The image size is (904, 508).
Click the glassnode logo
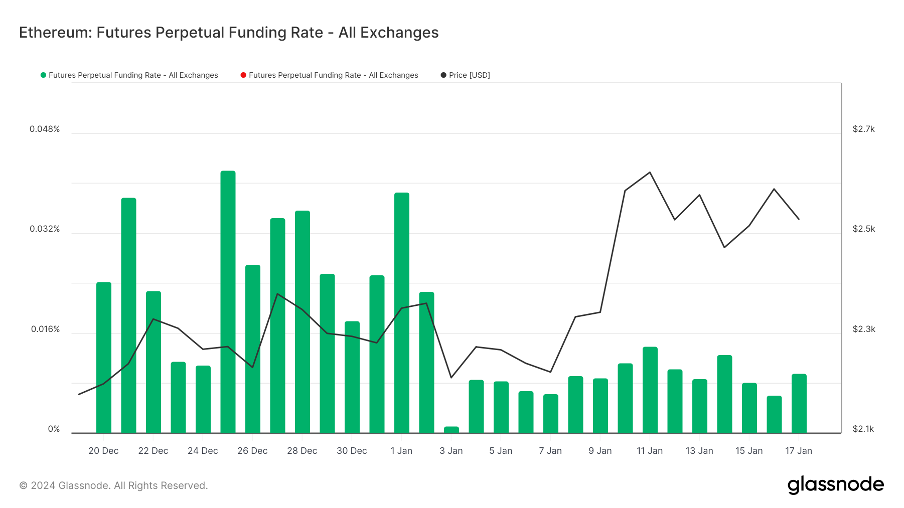coord(835,485)
